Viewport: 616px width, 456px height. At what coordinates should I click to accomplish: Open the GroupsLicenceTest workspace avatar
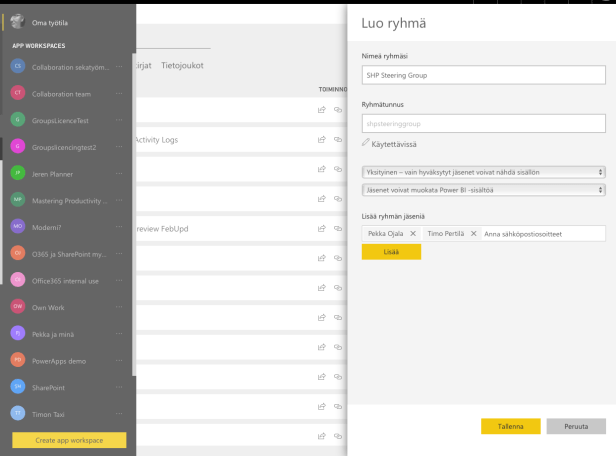(x=18, y=119)
